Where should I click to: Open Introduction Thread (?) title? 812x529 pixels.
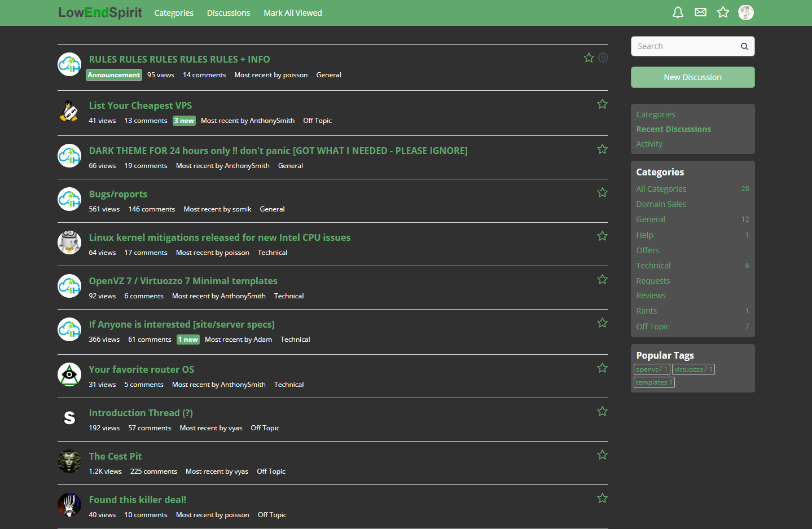(141, 413)
